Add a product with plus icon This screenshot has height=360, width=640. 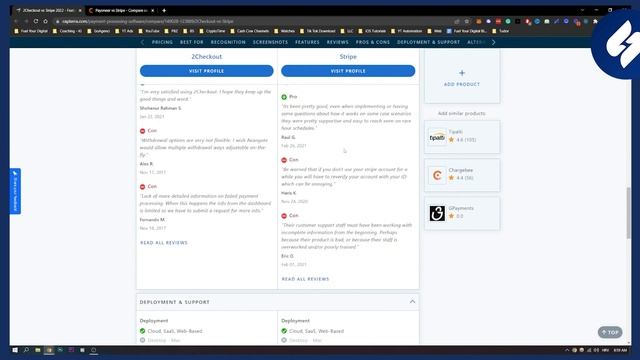tap(462, 73)
